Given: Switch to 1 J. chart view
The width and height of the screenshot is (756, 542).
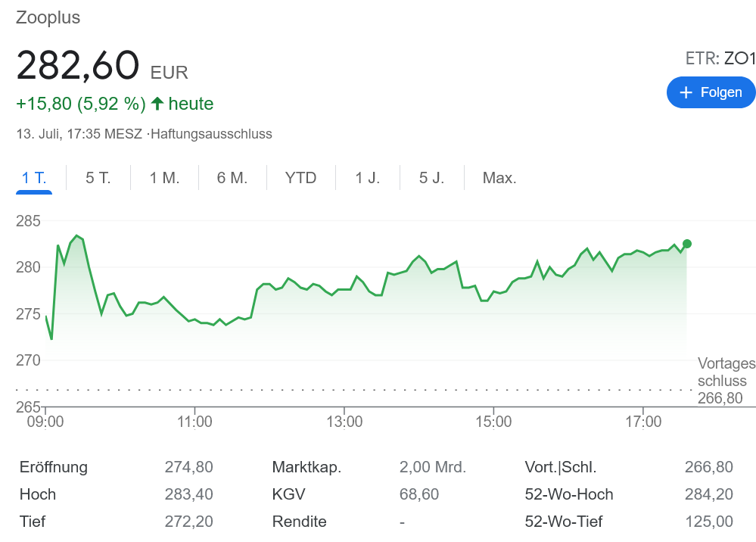Looking at the screenshot, I should click(x=368, y=178).
